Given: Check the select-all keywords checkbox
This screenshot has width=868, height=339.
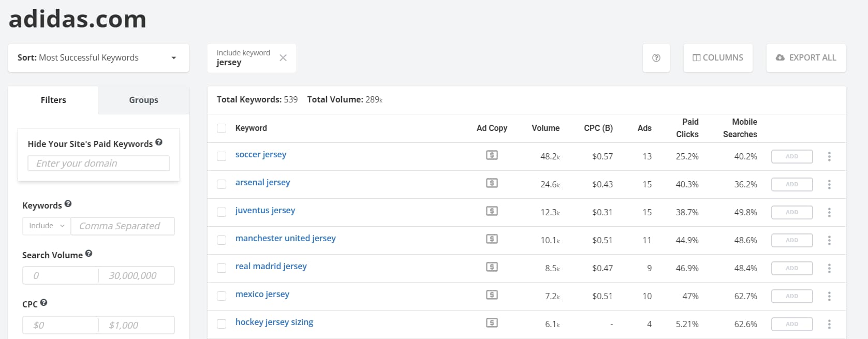Looking at the screenshot, I should [222, 128].
